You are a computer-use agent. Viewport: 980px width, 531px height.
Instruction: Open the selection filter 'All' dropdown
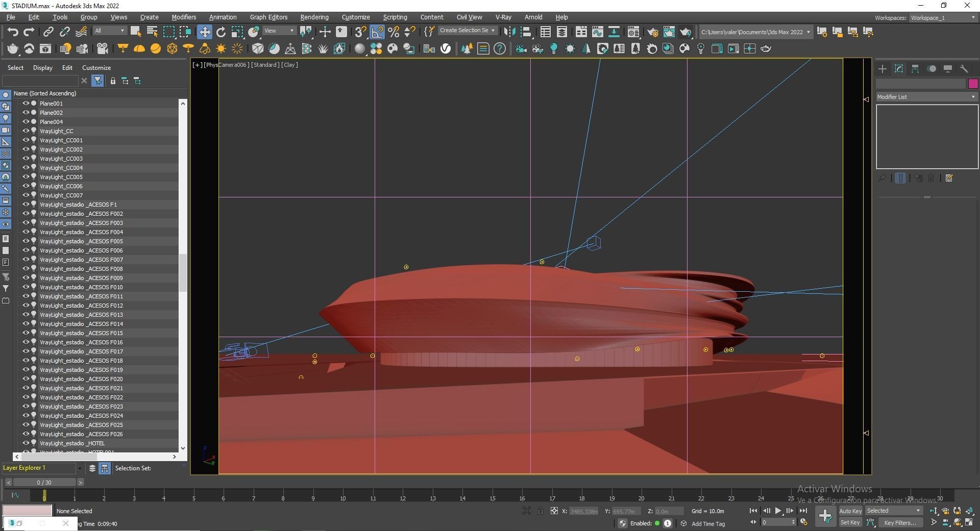click(109, 31)
